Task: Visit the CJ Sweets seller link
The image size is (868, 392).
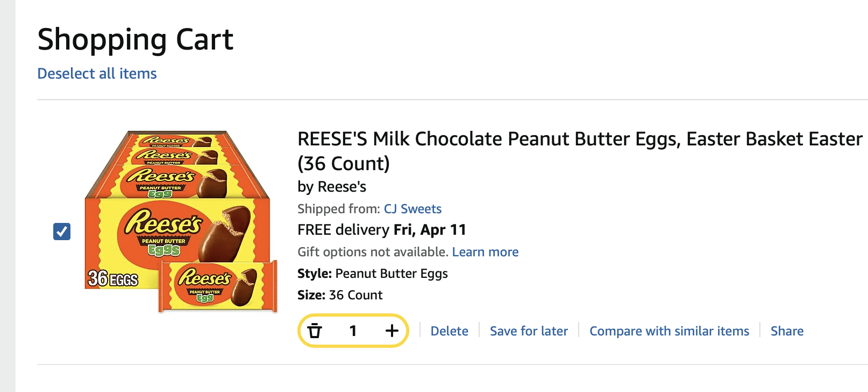Action: point(412,209)
